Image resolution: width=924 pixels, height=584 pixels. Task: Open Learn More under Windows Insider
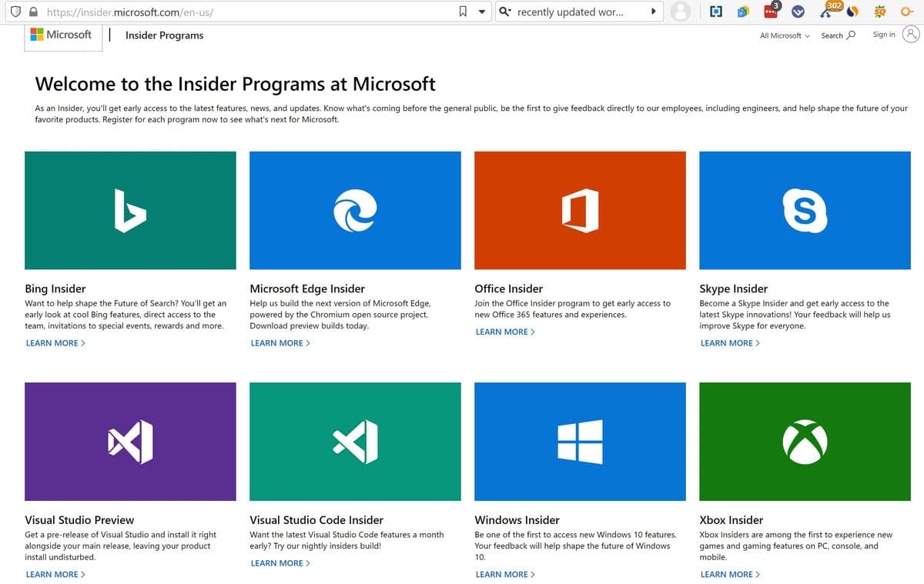tap(505, 574)
